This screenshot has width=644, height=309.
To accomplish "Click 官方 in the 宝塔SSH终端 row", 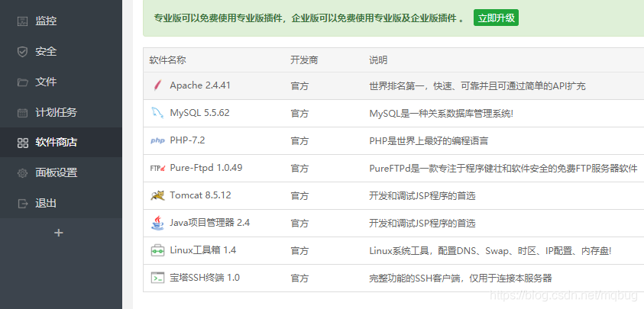I will (299, 278).
